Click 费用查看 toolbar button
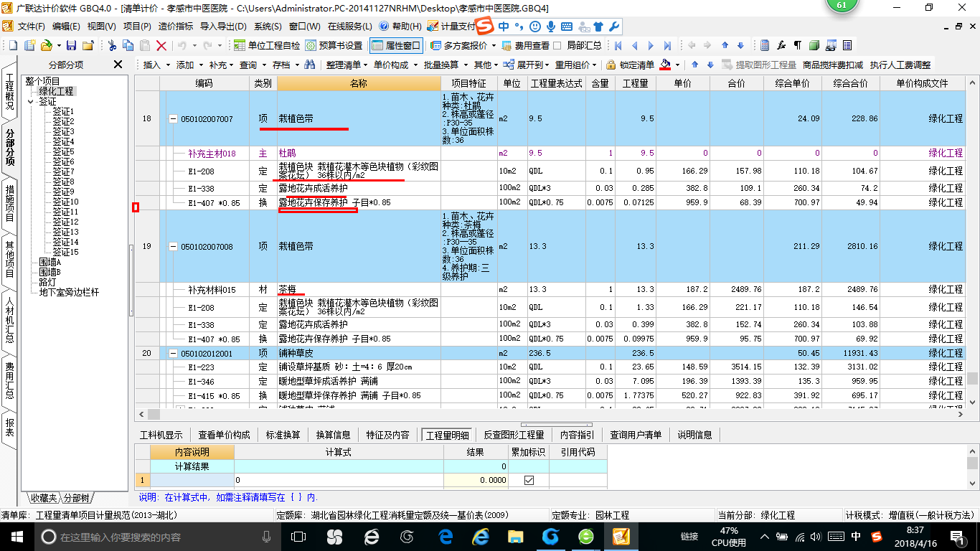This screenshot has height=551, width=980. click(526, 45)
